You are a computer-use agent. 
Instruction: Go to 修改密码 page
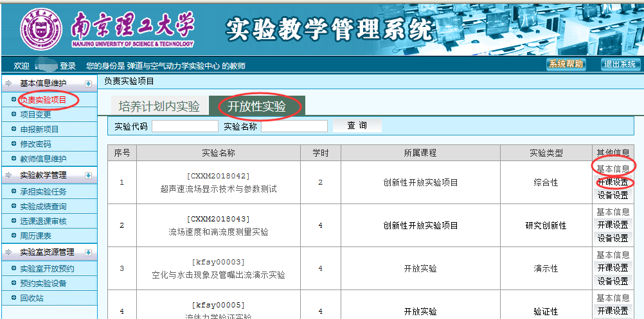(x=35, y=144)
